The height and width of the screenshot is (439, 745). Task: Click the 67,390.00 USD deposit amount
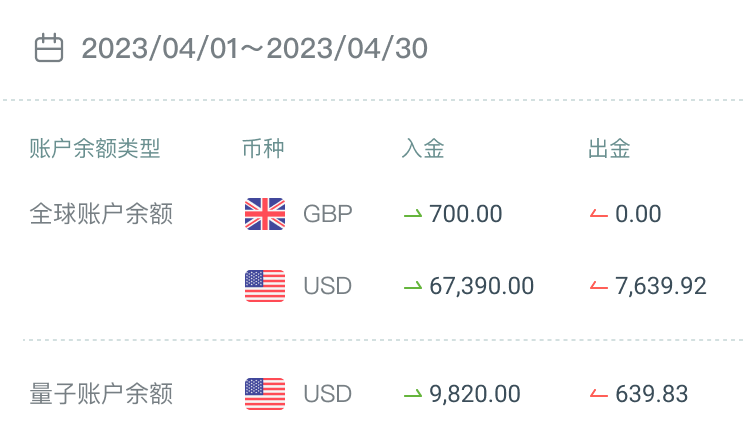click(x=481, y=286)
